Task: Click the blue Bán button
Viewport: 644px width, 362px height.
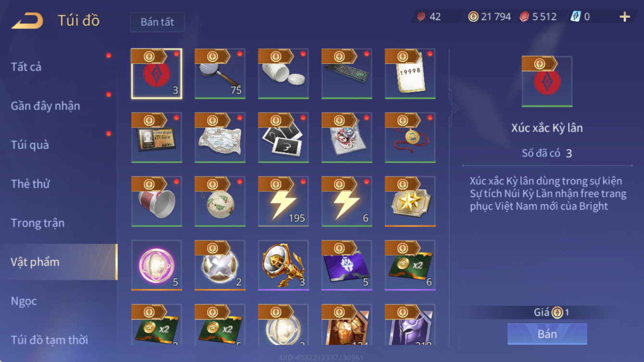Action: pyautogui.click(x=547, y=334)
